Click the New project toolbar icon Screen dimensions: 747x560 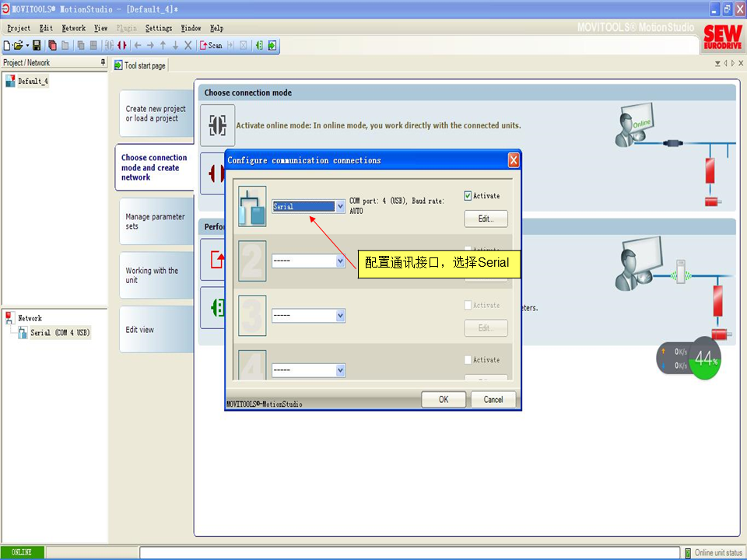pos(7,46)
